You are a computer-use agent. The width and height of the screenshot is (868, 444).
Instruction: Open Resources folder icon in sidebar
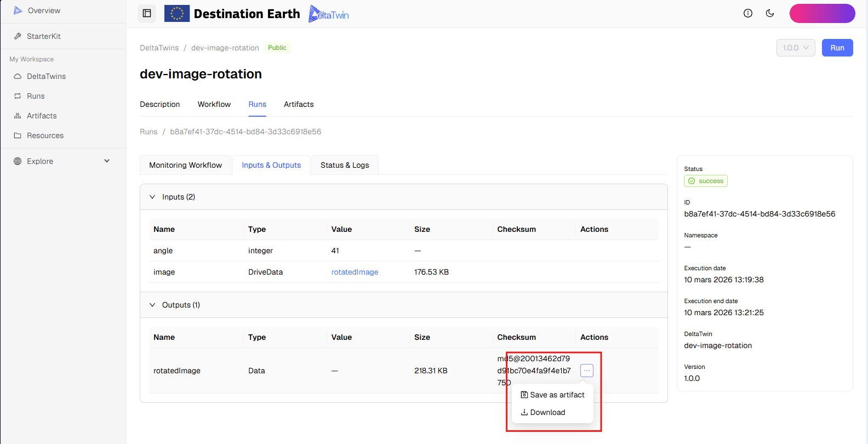[18, 135]
